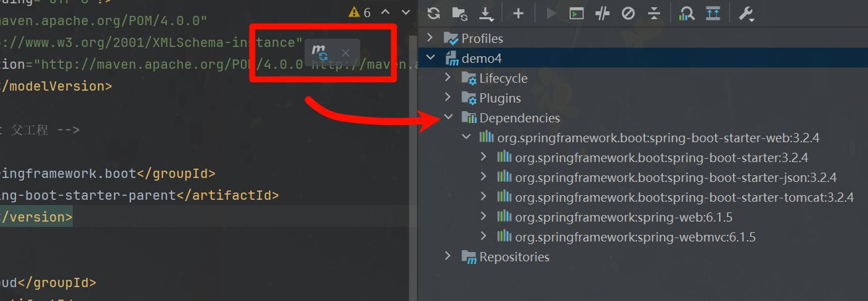Select the Repositories tree item
This screenshot has height=301, width=868.
coord(514,257)
